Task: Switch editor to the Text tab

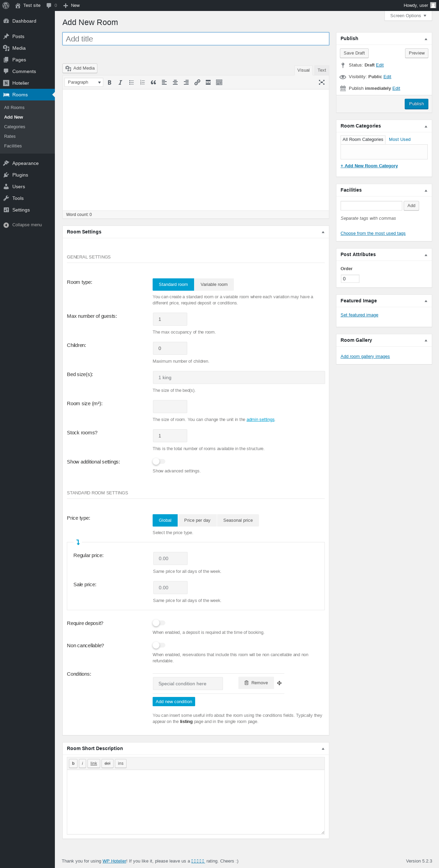Action: coord(322,70)
